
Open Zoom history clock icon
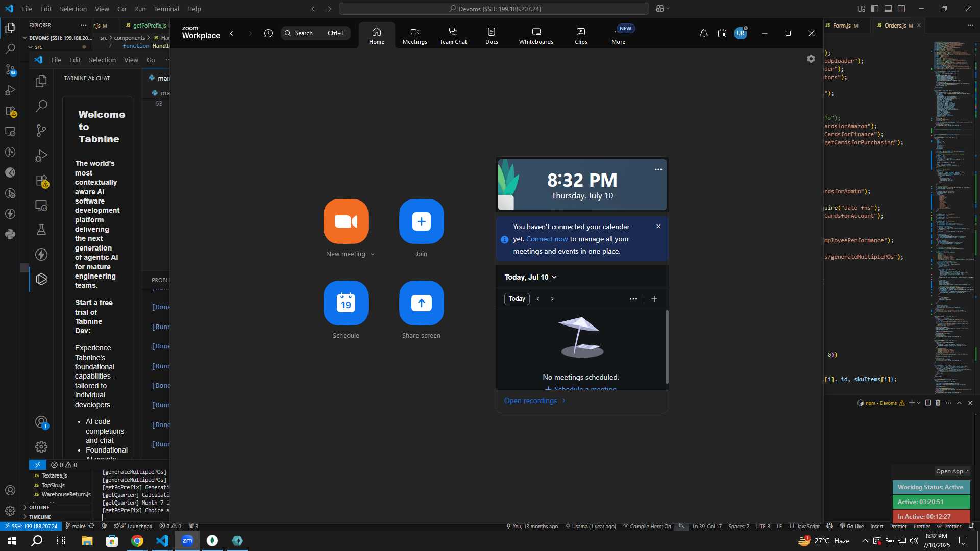pyautogui.click(x=268, y=33)
